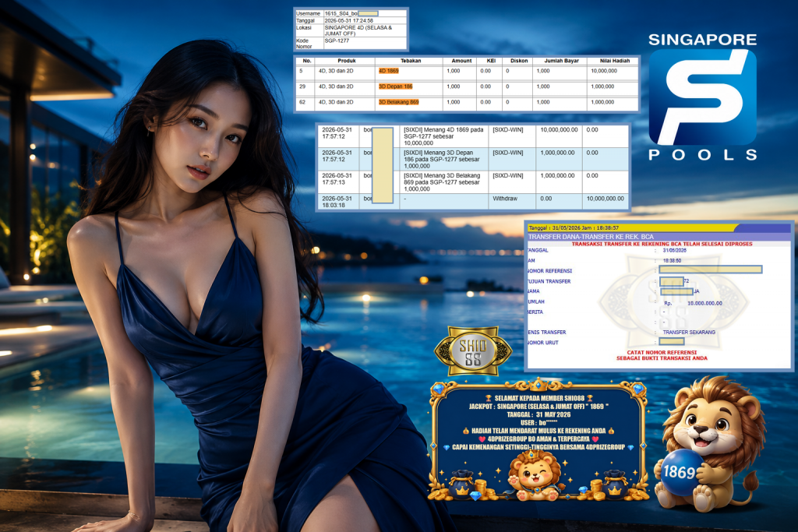The height and width of the screenshot is (532, 798).
Task: Click 'TRANSAKSI TRANSFER KE REKENING BCA TELAH SELESAI' notice
Action: tap(662, 244)
